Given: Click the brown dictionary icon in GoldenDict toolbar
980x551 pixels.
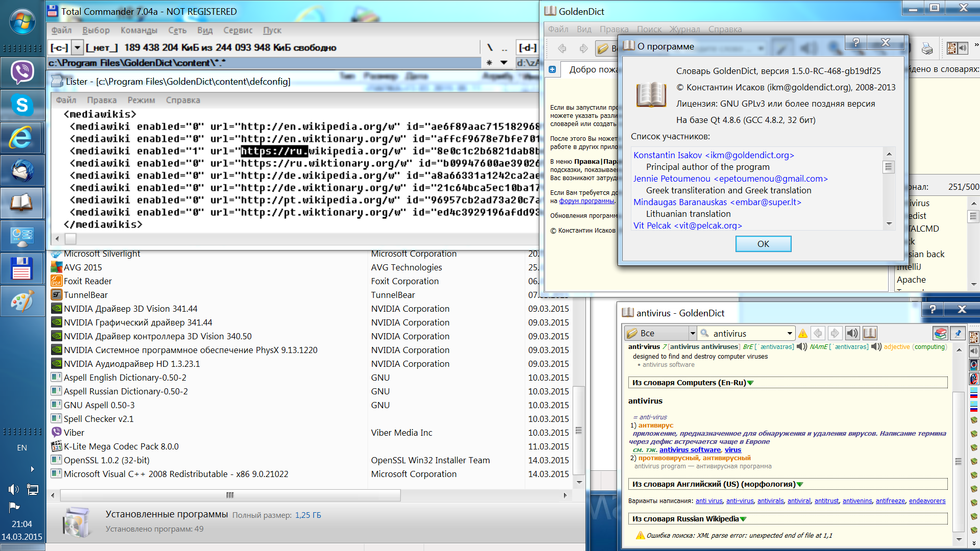Looking at the screenshot, I should [951, 48].
